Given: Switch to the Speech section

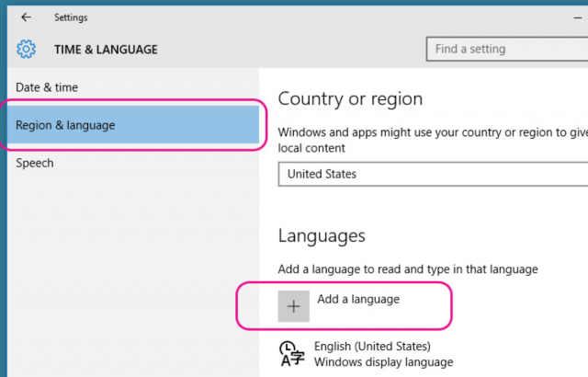Looking at the screenshot, I should pyautogui.click(x=35, y=163).
